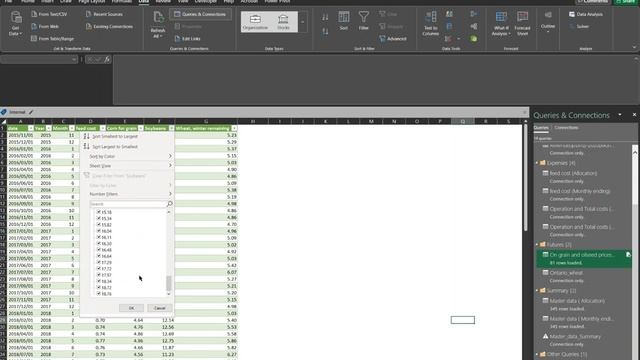Screen dimensions: 640x360
Task: Launch Text to Columns wizard
Action: [x=431, y=24]
